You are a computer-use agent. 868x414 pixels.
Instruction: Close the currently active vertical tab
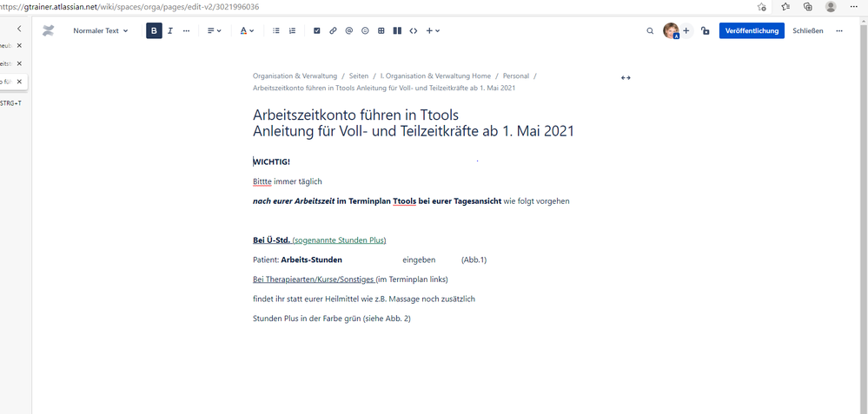coord(19,82)
